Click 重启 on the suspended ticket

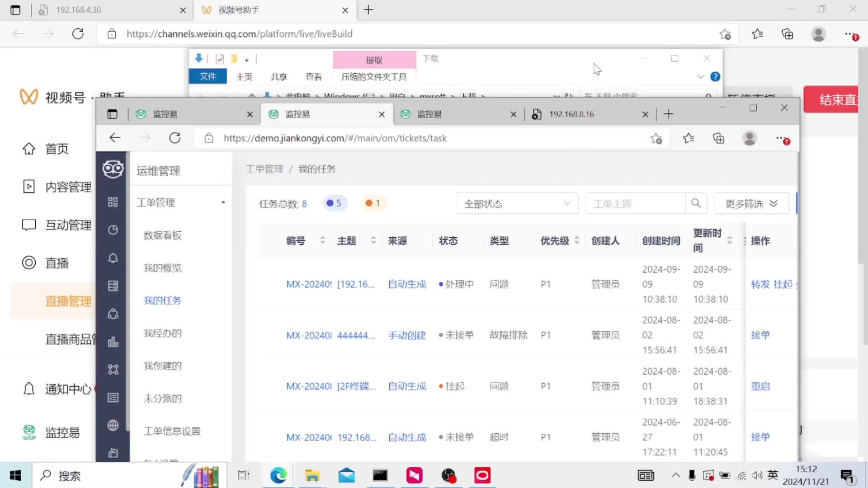pos(760,386)
